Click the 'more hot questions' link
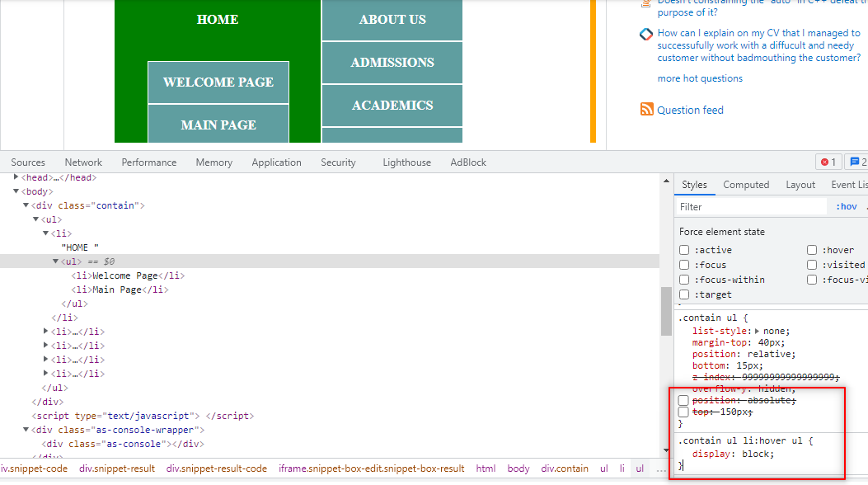The height and width of the screenshot is (485, 868). point(700,78)
